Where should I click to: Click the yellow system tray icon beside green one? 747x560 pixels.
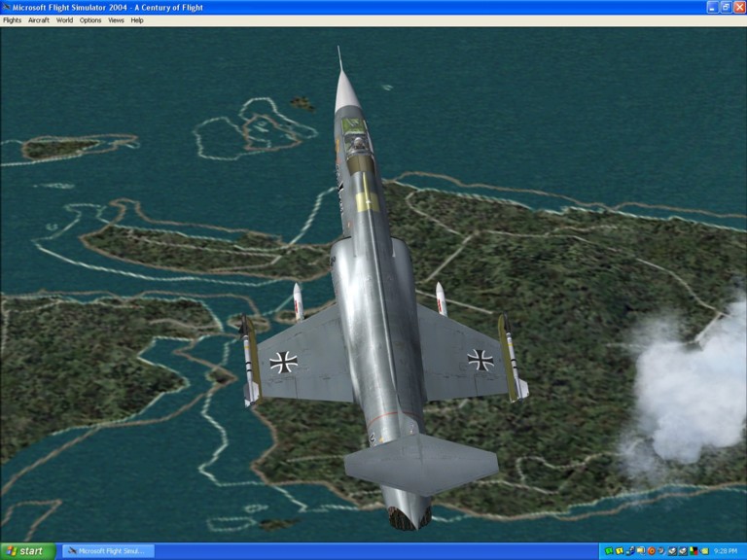tap(619, 551)
